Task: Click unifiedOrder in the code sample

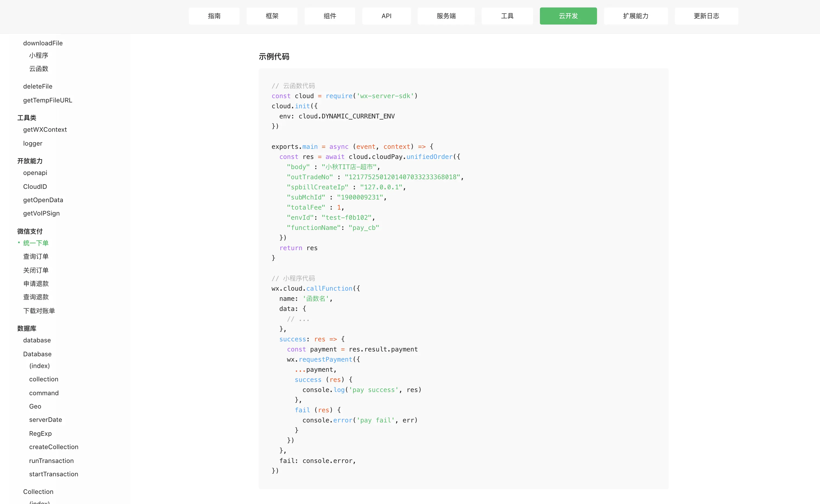Action: point(429,157)
